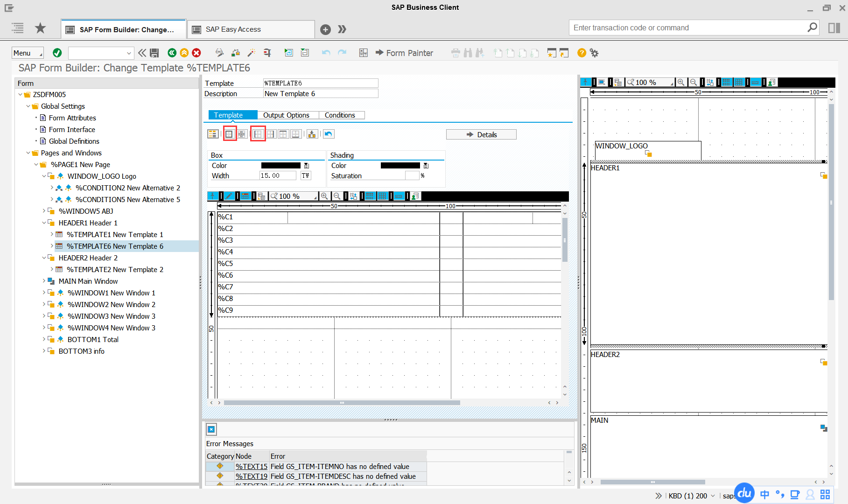Click the green Back arrow icon
848x504 pixels.
[172, 53]
